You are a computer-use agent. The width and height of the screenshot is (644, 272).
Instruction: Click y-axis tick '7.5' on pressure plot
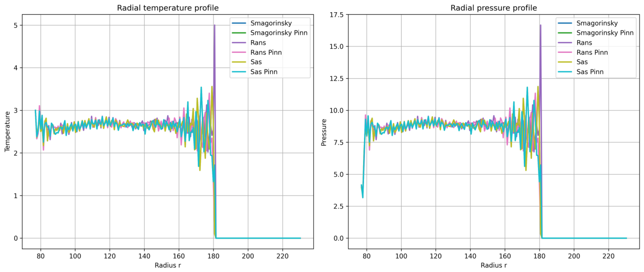pyautogui.click(x=339, y=142)
